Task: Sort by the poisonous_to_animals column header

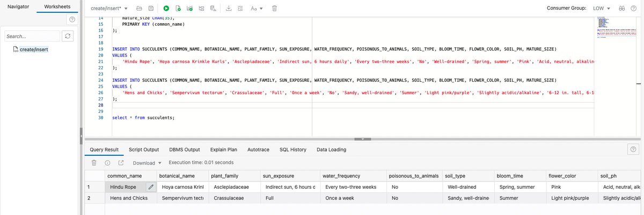Action: pos(414,176)
